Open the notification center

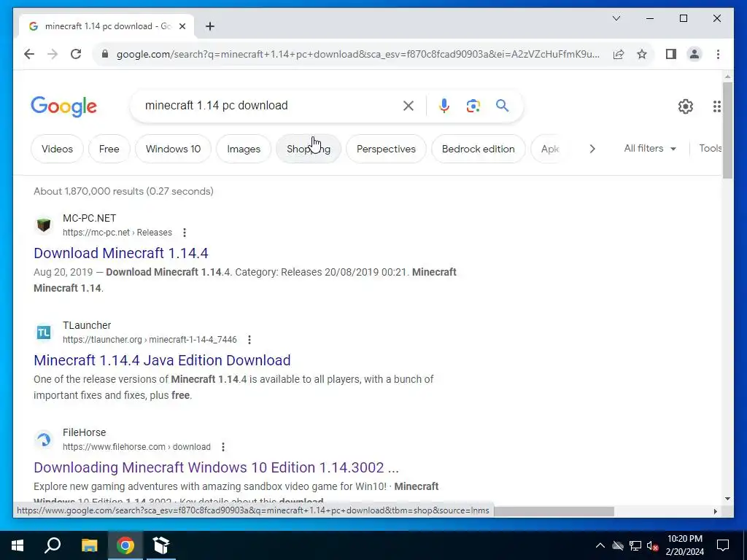(723, 545)
